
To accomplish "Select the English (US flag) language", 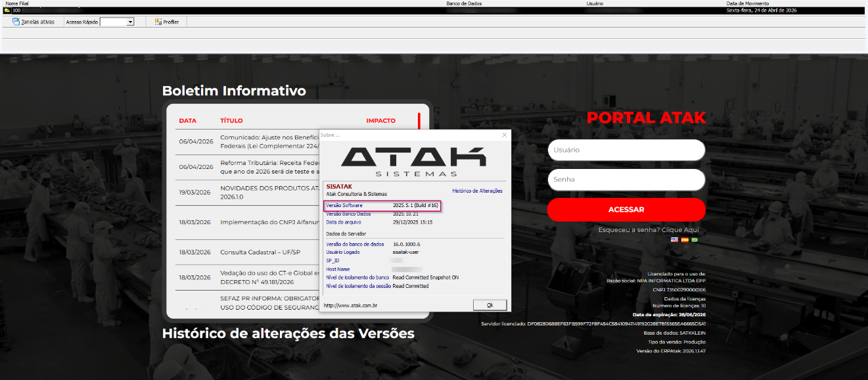I will click(674, 240).
